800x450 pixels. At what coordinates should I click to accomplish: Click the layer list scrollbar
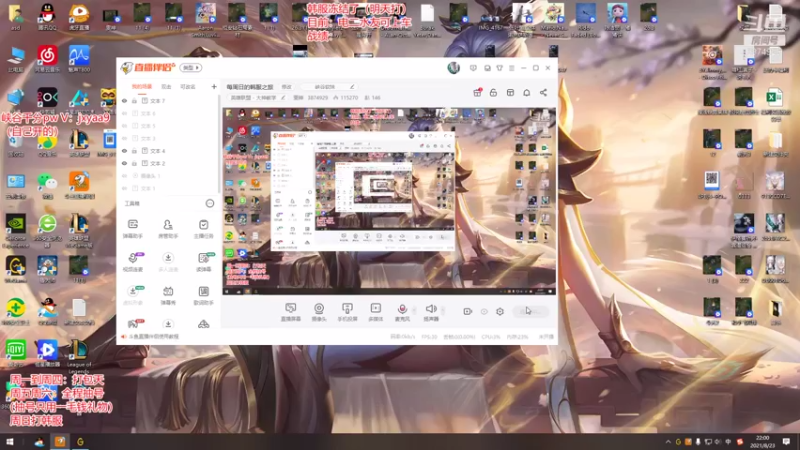pyautogui.click(x=219, y=143)
